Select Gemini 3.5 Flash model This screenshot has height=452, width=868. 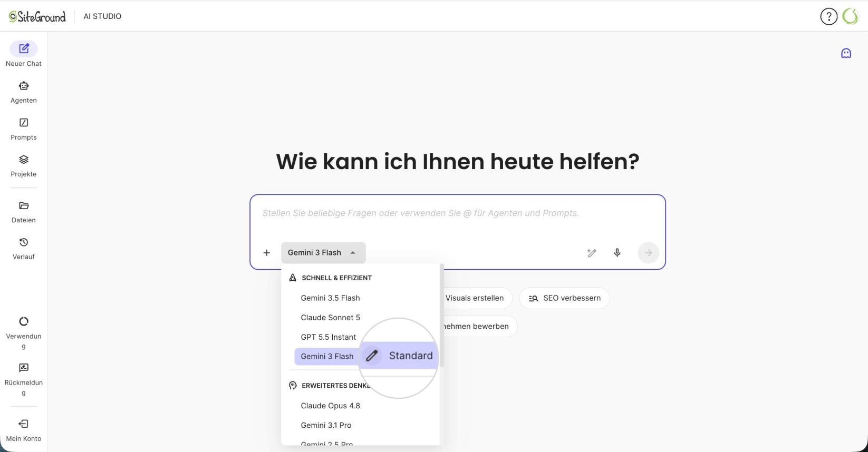pyautogui.click(x=330, y=298)
